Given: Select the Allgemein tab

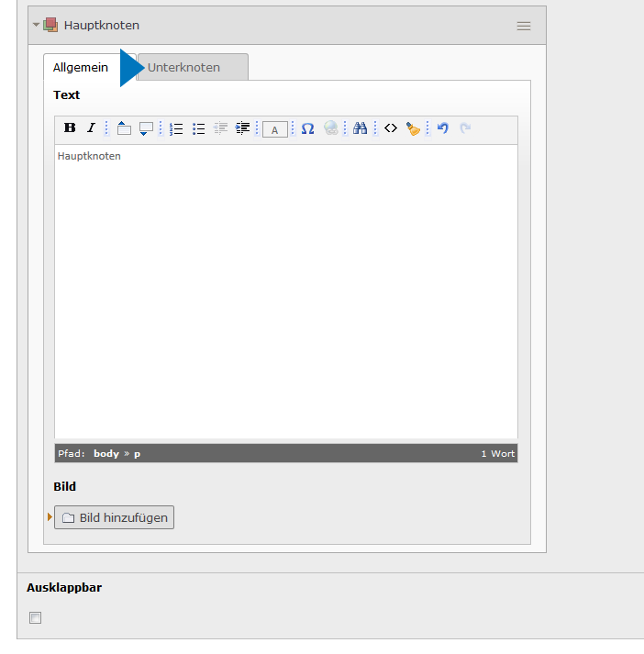Looking at the screenshot, I should (x=81, y=67).
